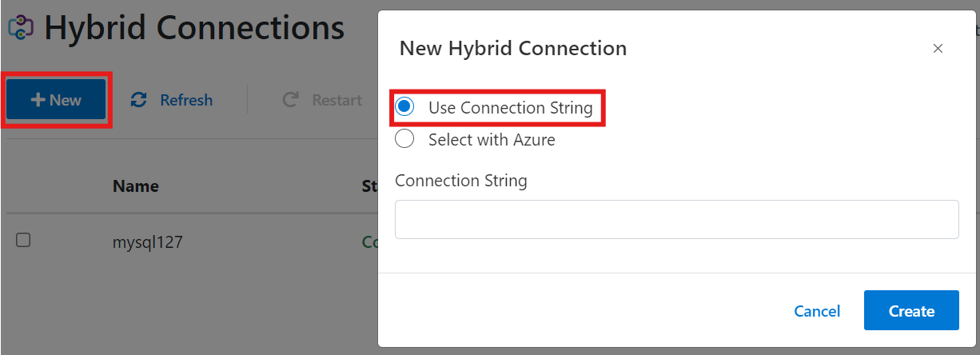Click the Refresh circular arrows icon
Viewport: 980px width, 355px height.
pyautogui.click(x=139, y=100)
